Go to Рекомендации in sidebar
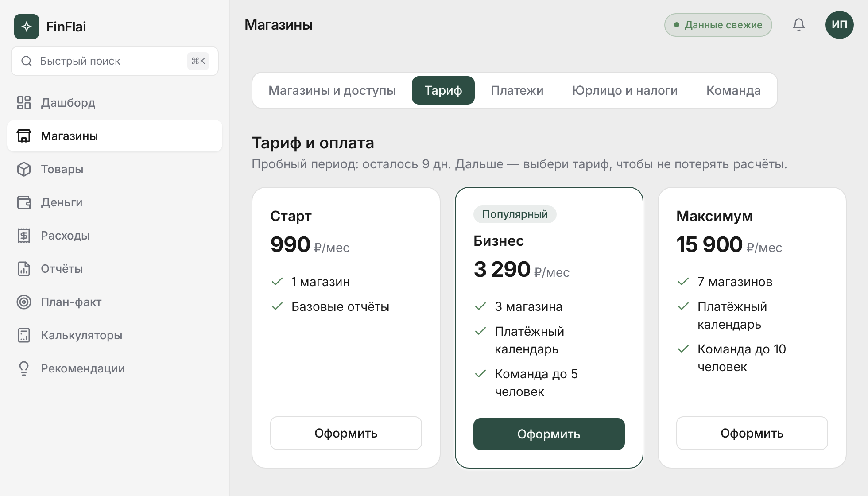The width and height of the screenshot is (868, 496). pyautogui.click(x=115, y=368)
